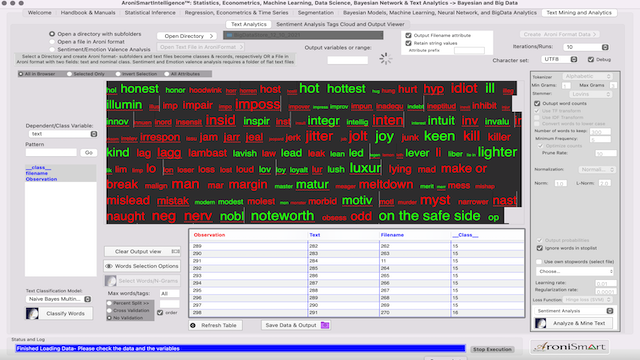Select Sentiment/Emotion Valence Analysis radio option
This screenshot has width=640, height=360.
tap(52, 49)
